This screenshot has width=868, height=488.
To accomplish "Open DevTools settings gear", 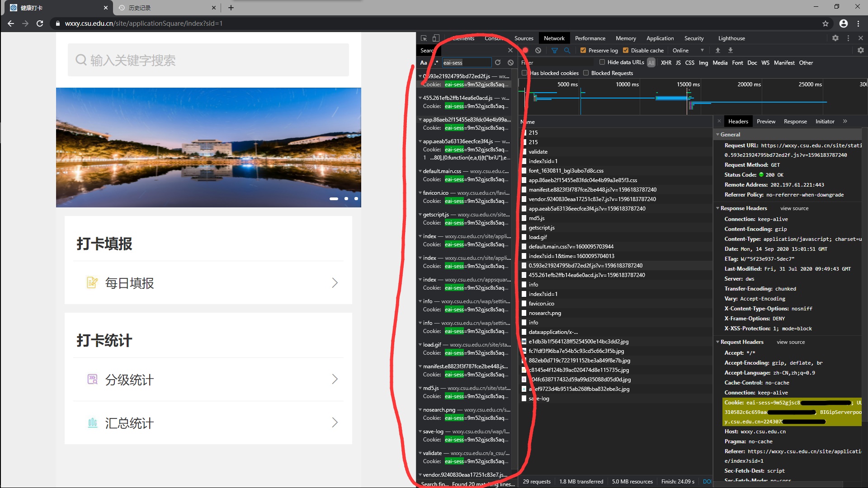I will point(835,38).
